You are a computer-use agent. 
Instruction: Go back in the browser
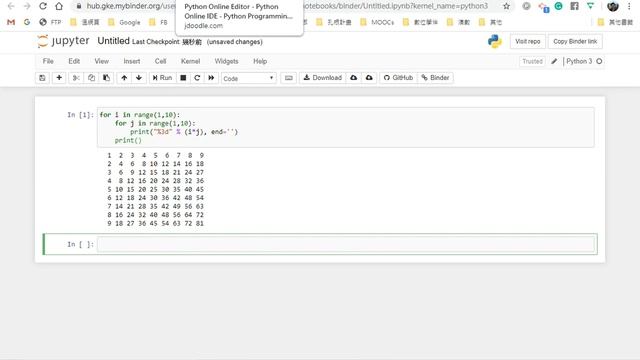(11, 6)
